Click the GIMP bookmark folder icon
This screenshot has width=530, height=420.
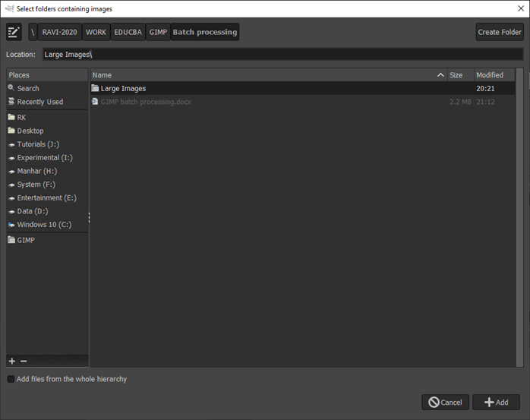pos(11,240)
